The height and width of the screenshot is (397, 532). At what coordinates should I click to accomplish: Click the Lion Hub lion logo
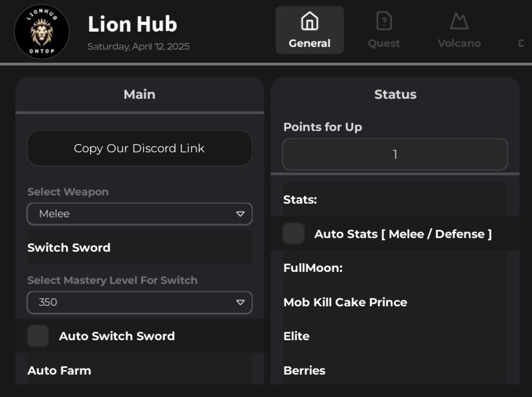click(x=41, y=32)
